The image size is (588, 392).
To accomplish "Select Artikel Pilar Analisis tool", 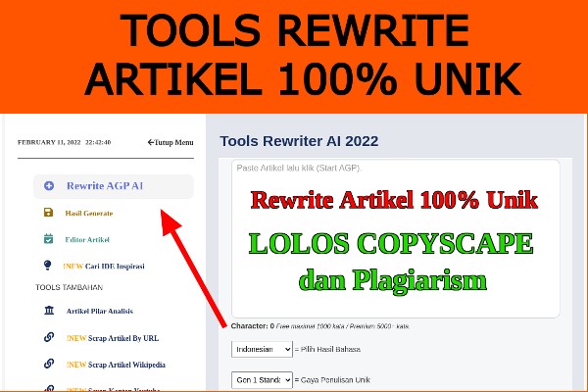I will 100,311.
